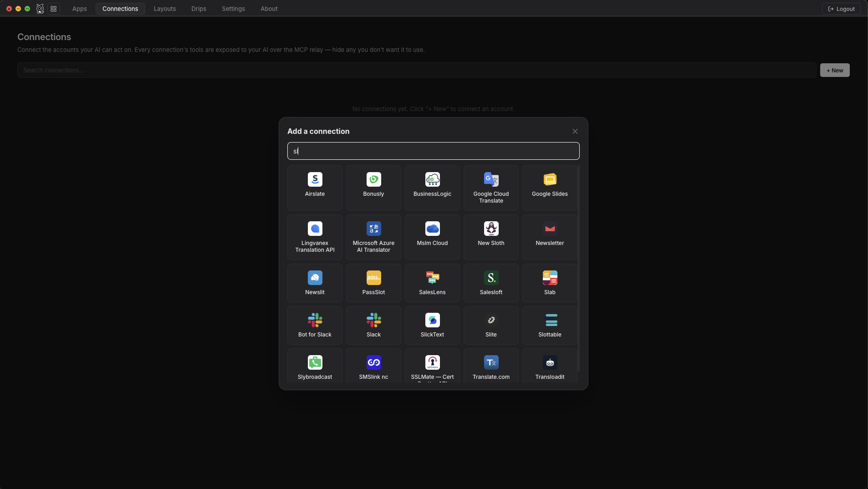Choose the SalesLens icon

click(x=432, y=278)
